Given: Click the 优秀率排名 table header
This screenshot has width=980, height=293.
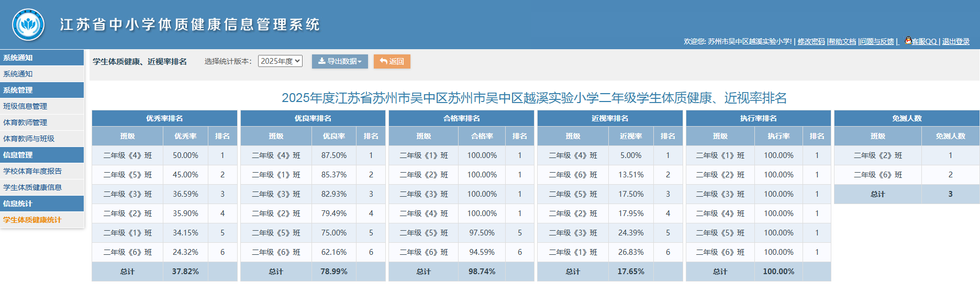Looking at the screenshot, I should (x=164, y=118).
